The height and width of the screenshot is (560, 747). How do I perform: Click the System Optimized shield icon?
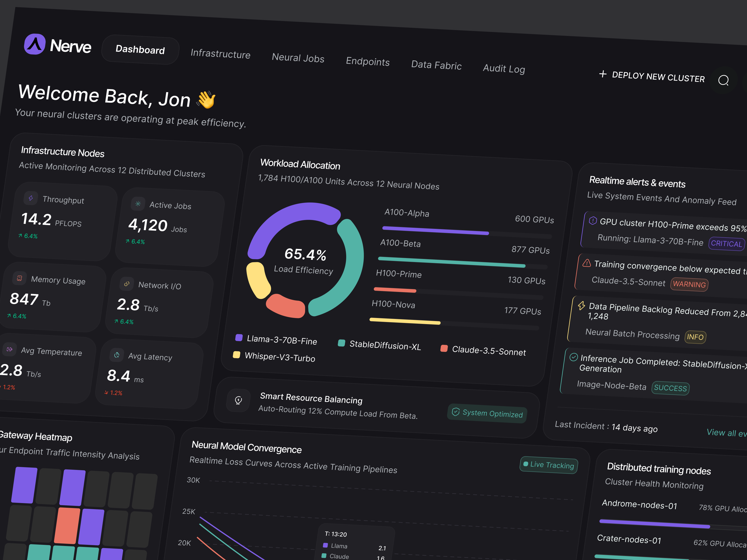[x=456, y=412]
